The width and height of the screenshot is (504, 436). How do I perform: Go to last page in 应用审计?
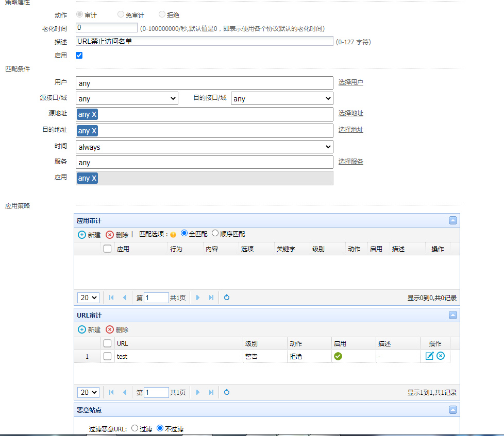211,298
